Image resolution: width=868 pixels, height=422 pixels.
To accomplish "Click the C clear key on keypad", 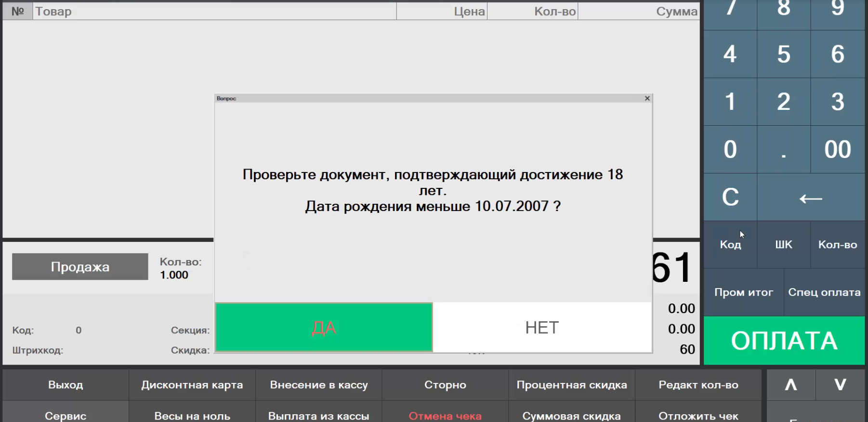I will tap(730, 197).
